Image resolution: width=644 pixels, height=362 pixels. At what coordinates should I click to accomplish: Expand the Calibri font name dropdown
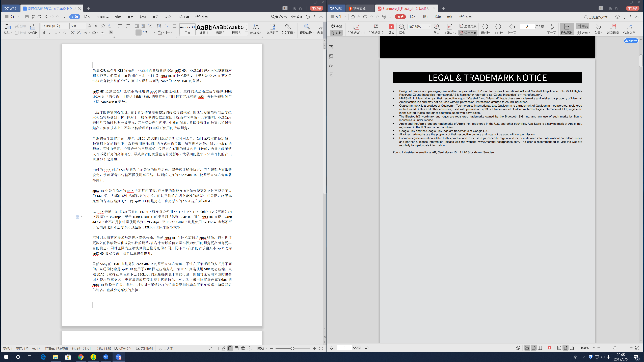click(68, 26)
